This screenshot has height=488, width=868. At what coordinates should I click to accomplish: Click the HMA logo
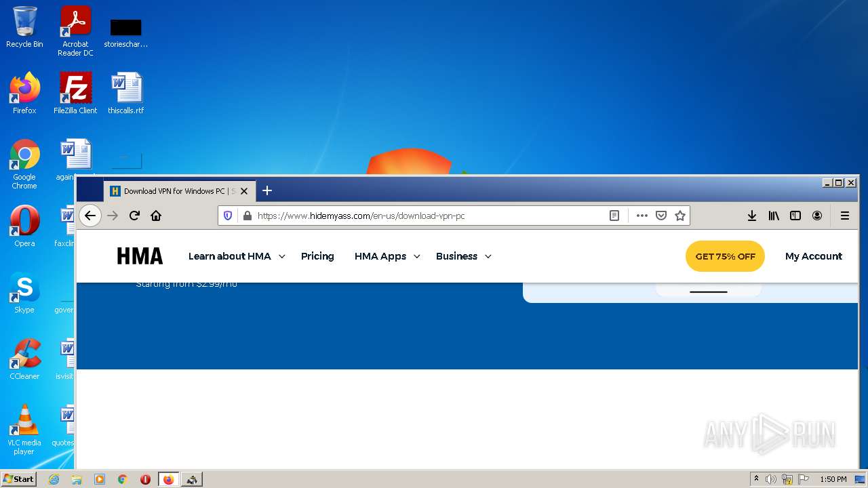[x=140, y=256]
